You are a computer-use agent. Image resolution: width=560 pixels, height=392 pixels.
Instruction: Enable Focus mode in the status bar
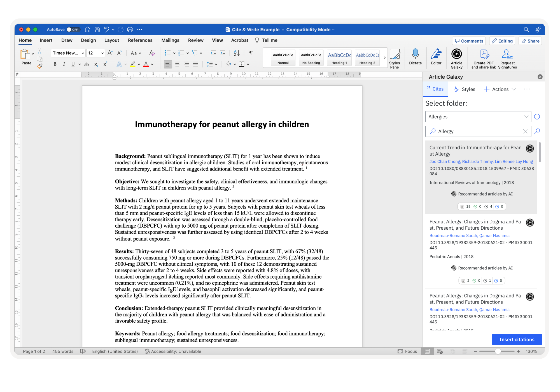coord(407,351)
